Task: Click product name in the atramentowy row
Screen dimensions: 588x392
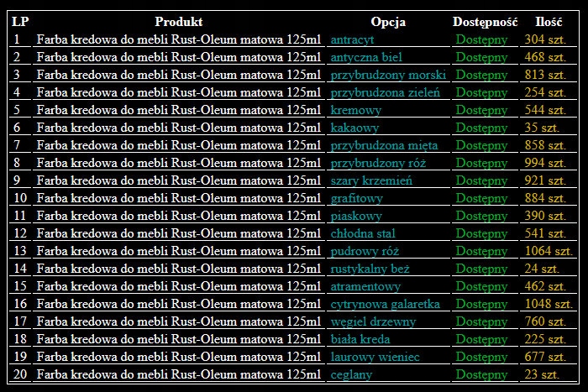Action: 178,286
